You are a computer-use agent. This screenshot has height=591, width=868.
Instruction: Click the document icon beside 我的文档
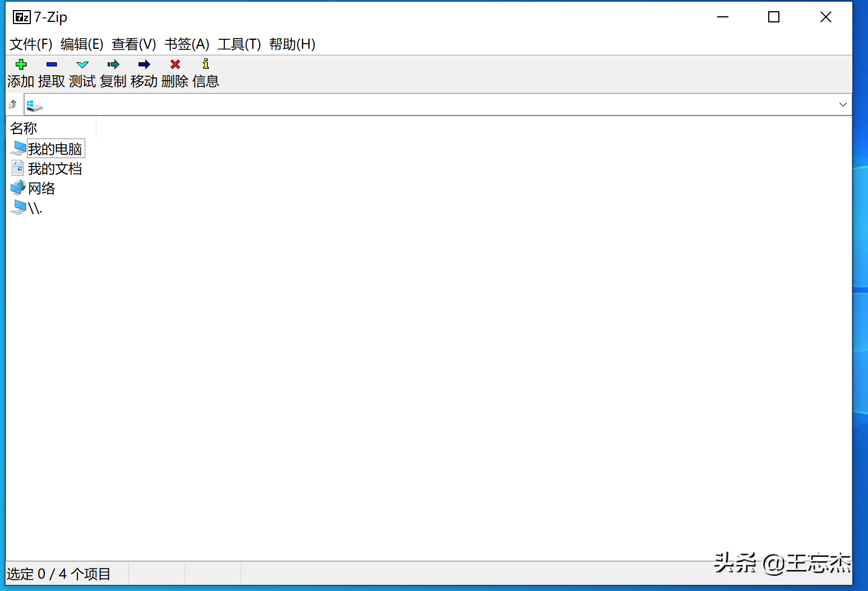pyautogui.click(x=18, y=168)
